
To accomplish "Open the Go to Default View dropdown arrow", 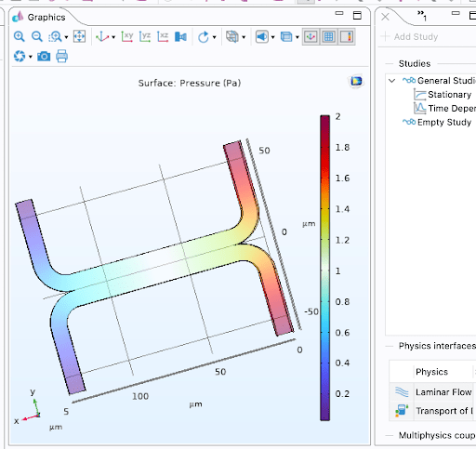I will 113,37.
